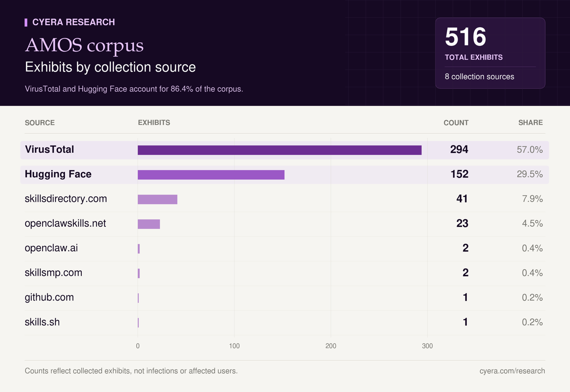Click the skillsmp.com row label
This screenshot has width=570, height=392.
coord(54,273)
